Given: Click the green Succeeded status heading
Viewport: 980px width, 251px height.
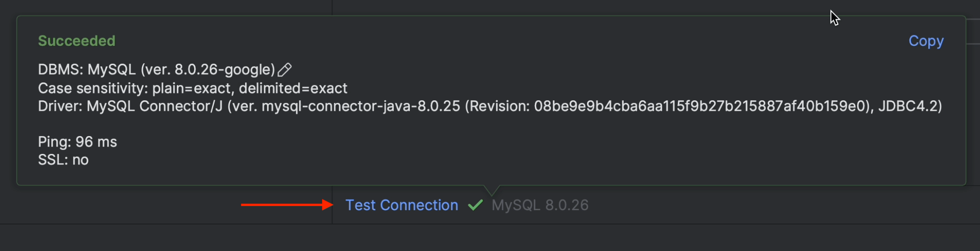Looking at the screenshot, I should [x=76, y=41].
